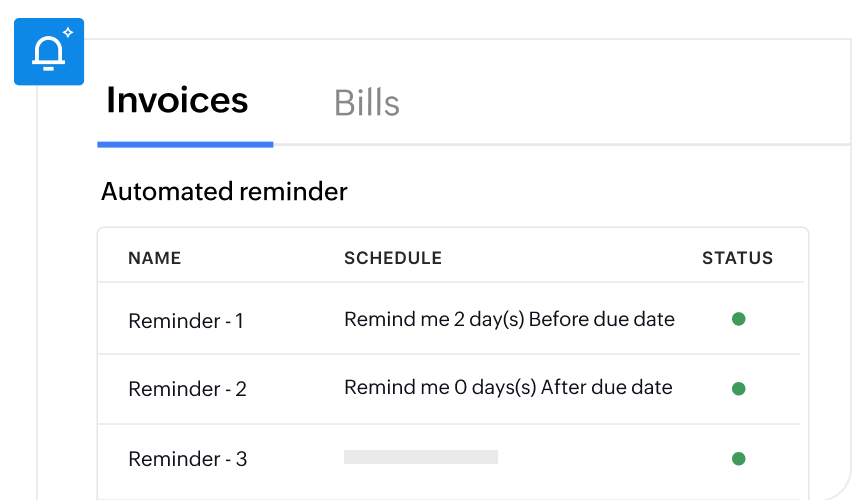The image size is (852, 500).
Task: Click 'Remind me 2 day(s) Before due date'
Action: (509, 320)
